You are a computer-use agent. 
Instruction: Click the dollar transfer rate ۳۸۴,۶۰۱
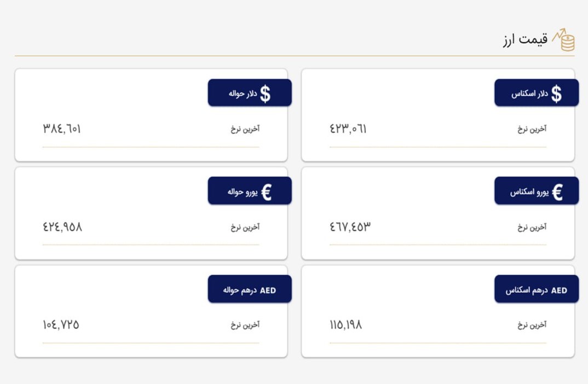[x=62, y=129]
